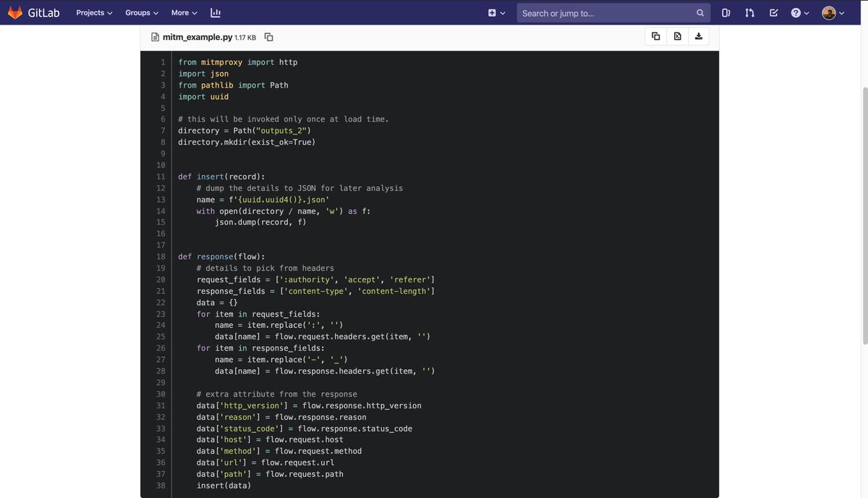Click line number 11 link
868x498 pixels.
(x=161, y=177)
